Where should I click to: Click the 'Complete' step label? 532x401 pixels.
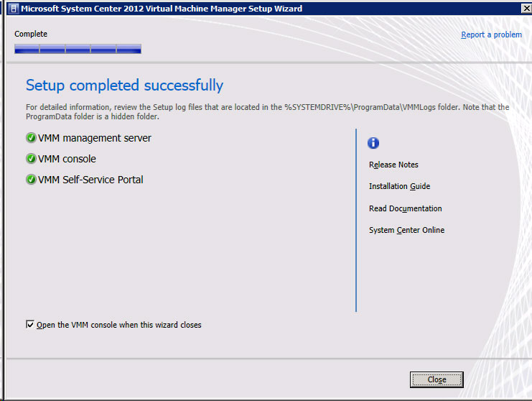click(31, 34)
